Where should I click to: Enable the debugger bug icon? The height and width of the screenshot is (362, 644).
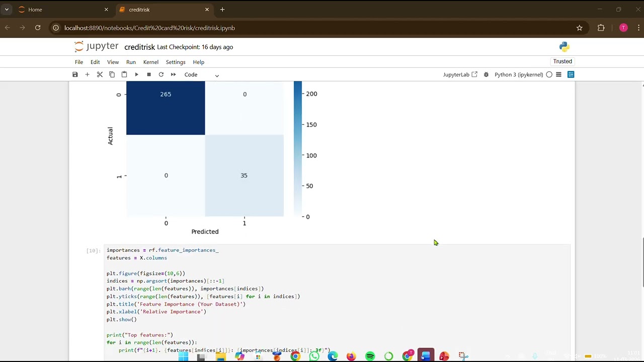pyautogui.click(x=486, y=74)
